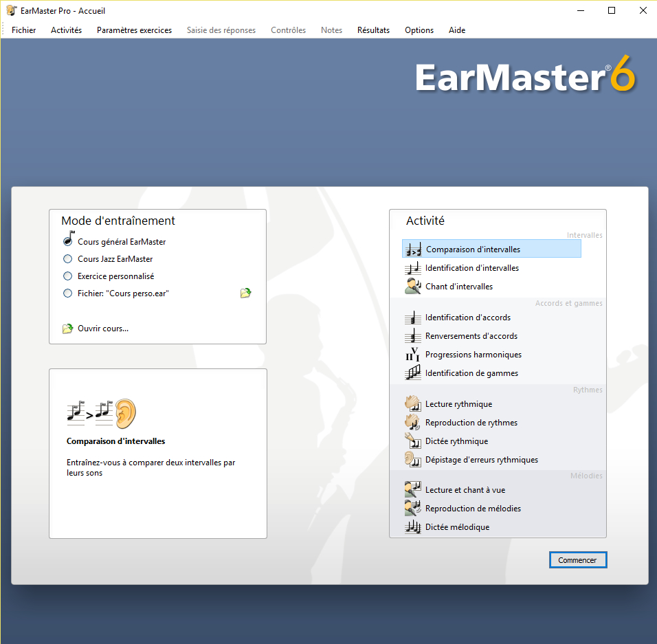The image size is (657, 644).
Task: Select Renversements d'accords from the activity list
Action: point(412,335)
